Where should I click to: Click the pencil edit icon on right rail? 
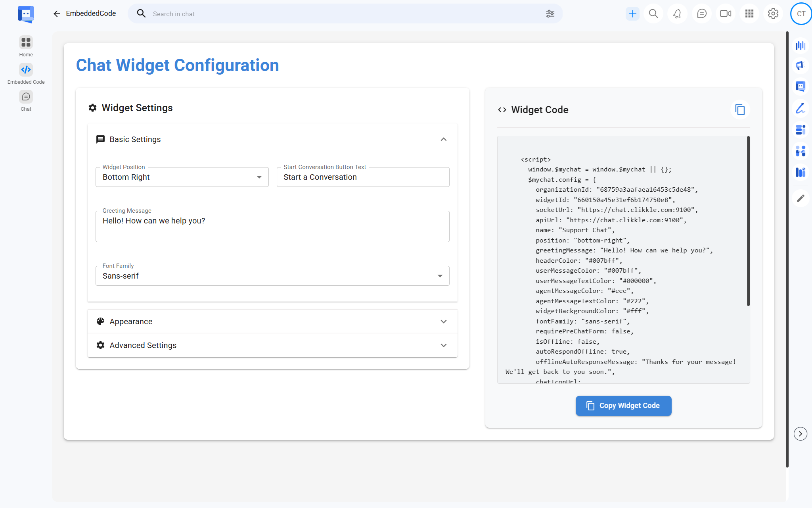pyautogui.click(x=801, y=198)
